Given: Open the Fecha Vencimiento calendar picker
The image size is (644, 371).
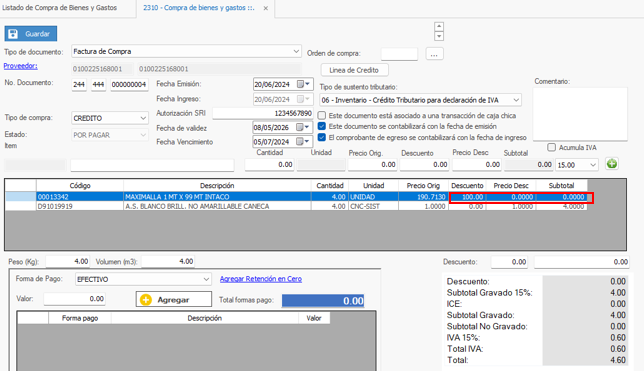Looking at the screenshot, I should pos(303,142).
